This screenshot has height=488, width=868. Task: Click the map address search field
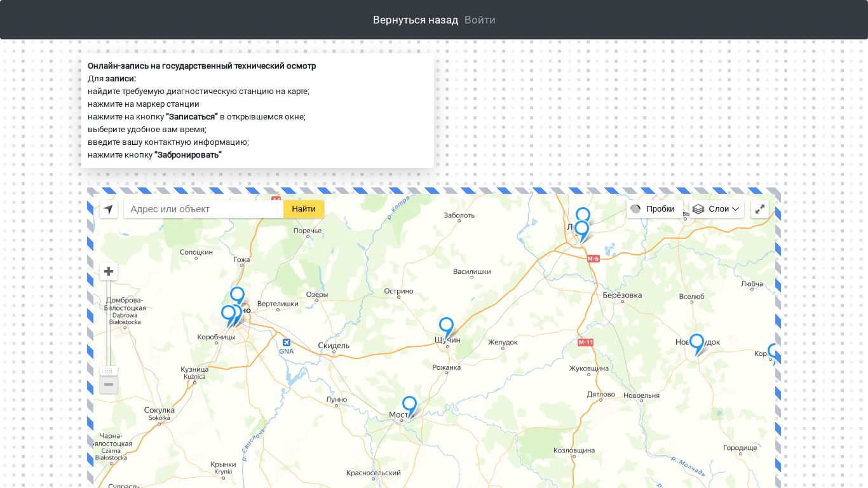pos(203,209)
